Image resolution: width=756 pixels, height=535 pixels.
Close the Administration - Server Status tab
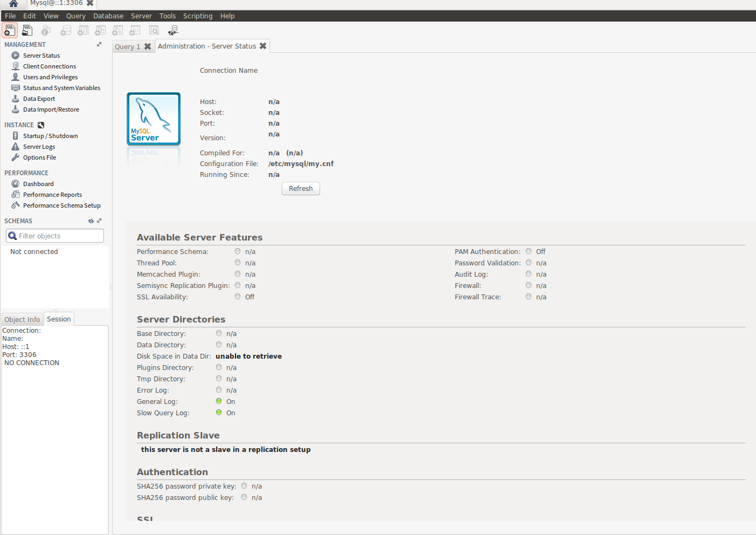263,46
